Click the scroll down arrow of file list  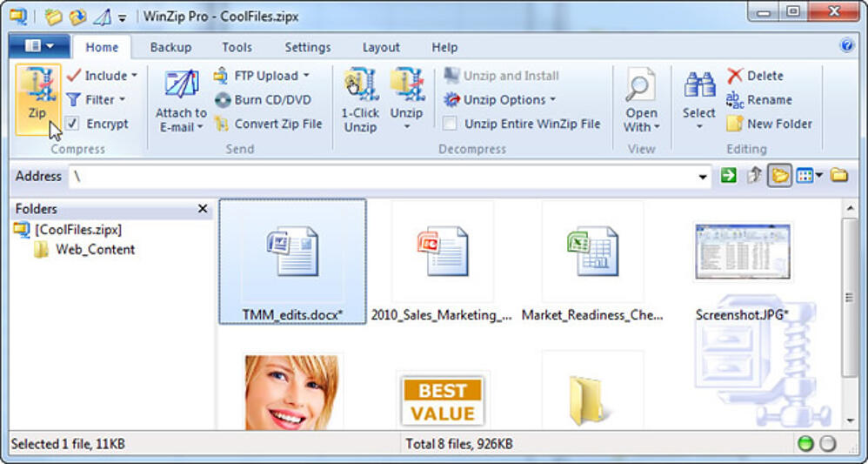850,420
